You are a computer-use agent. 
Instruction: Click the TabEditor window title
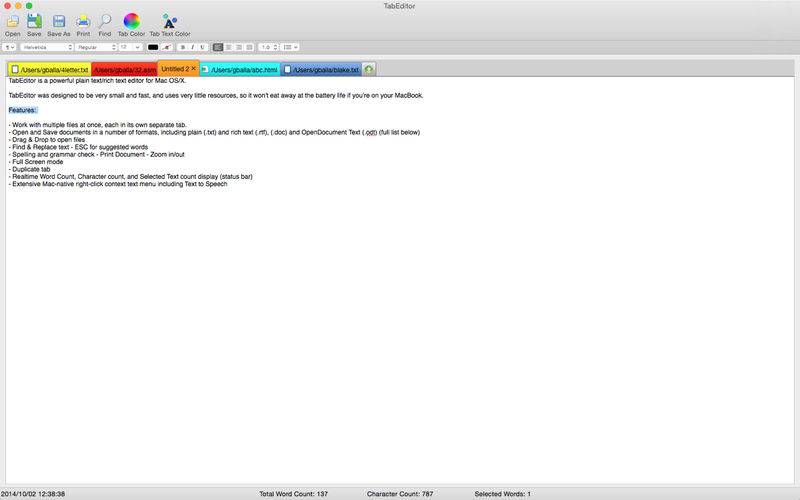(x=399, y=6)
